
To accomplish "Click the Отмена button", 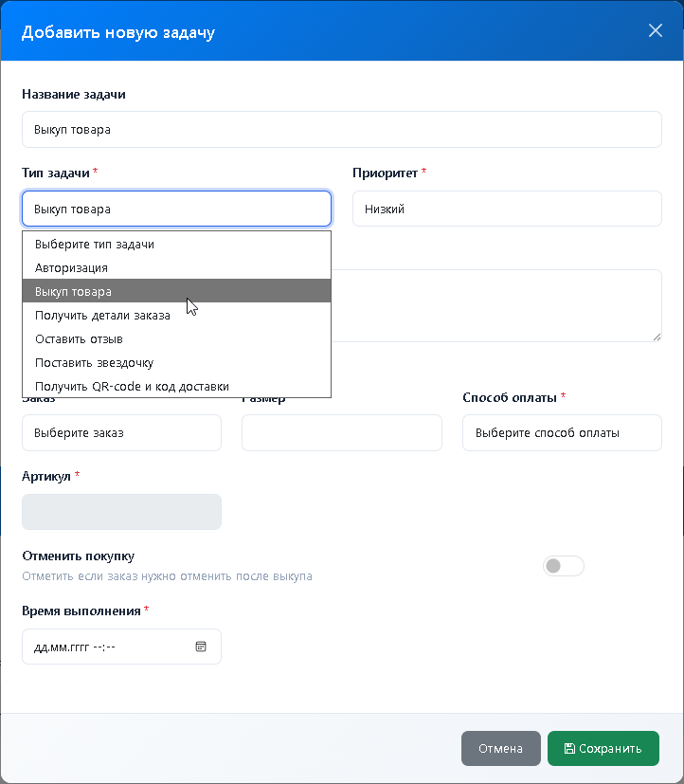I will (500, 748).
